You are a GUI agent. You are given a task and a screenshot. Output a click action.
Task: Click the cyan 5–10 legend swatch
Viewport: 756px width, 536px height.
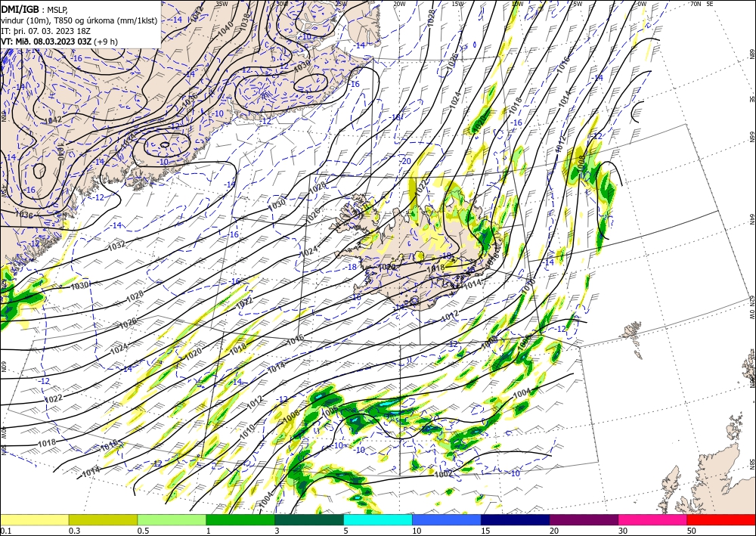click(378, 519)
